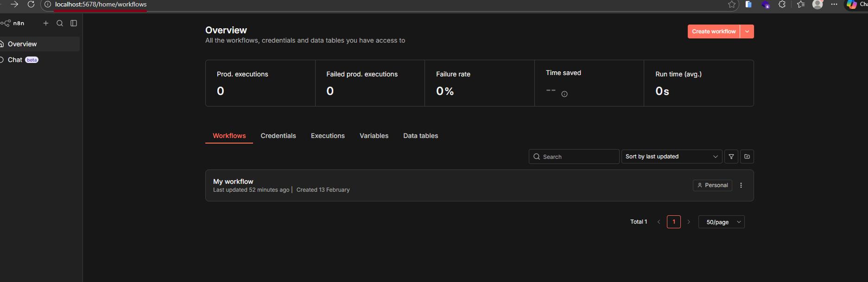Open the sidebar search icon
868x282 pixels.
[x=60, y=23]
